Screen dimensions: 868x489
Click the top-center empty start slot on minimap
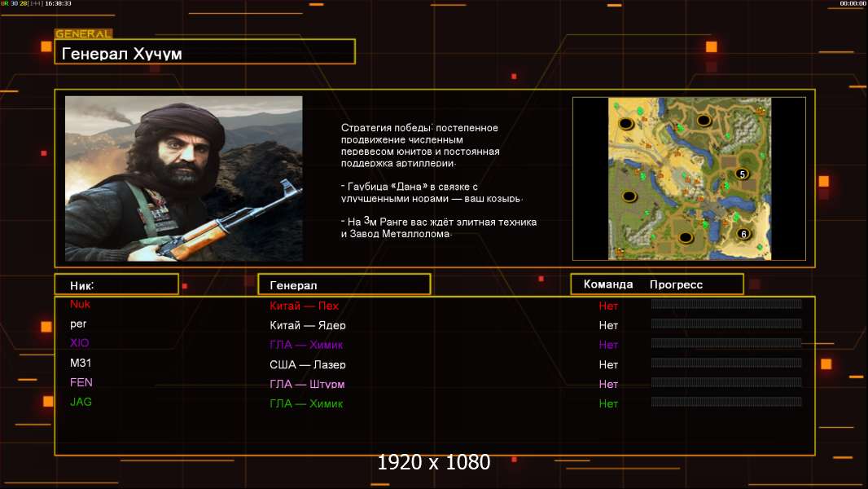pyautogui.click(x=703, y=120)
